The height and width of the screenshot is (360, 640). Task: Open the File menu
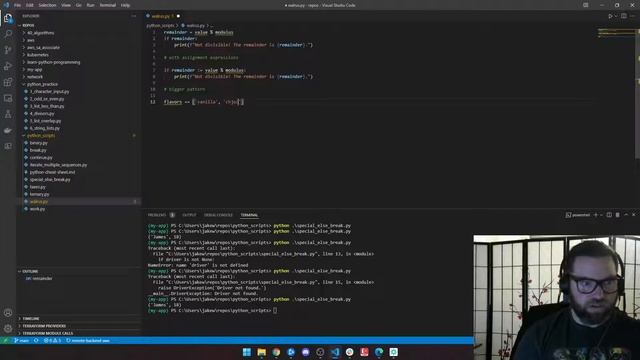[17, 5]
